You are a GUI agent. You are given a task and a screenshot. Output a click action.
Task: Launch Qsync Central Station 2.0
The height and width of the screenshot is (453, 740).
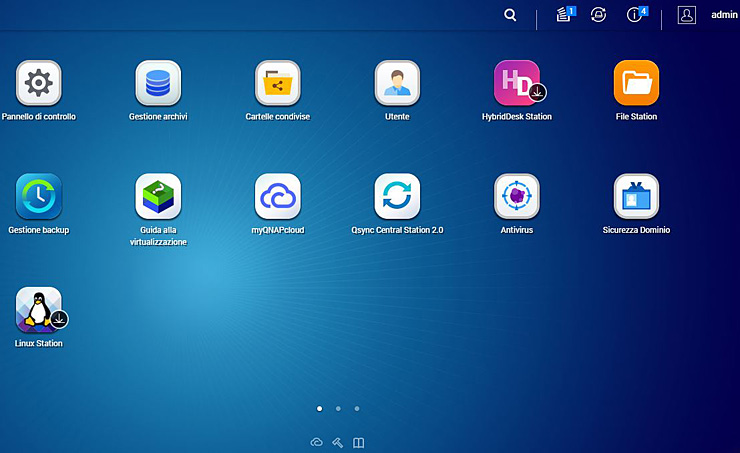(397, 196)
